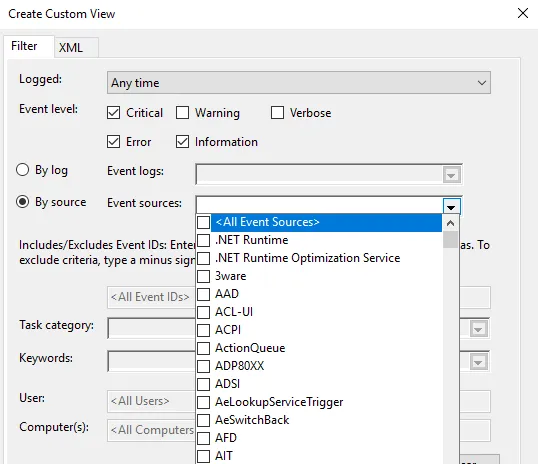The image size is (538, 464).
Task: Check the AIT event source
Action: (x=203, y=456)
